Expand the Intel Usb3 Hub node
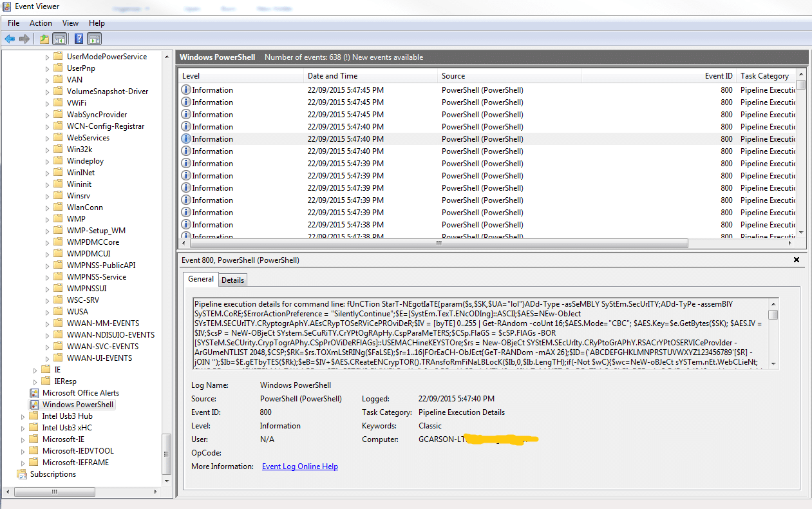Viewport: 812px width, 509px height. pos(23,416)
